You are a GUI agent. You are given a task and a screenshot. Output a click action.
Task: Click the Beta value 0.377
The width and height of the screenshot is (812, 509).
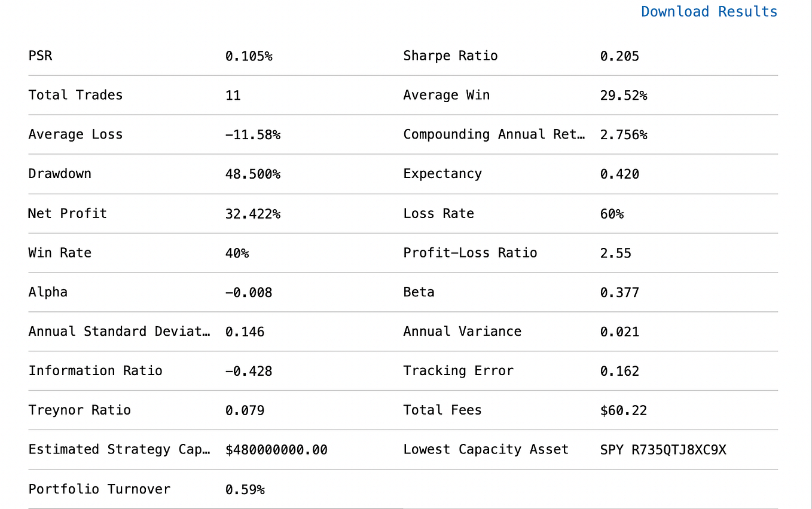coord(619,292)
